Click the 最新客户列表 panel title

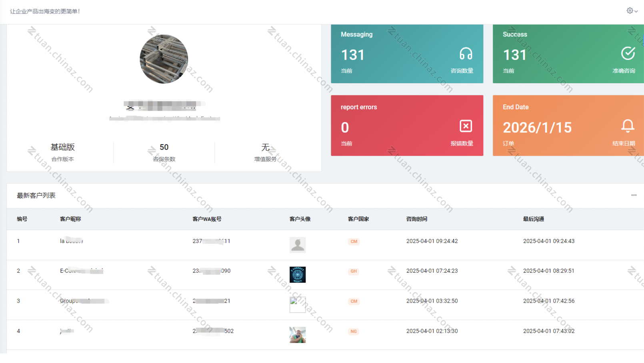[36, 195]
